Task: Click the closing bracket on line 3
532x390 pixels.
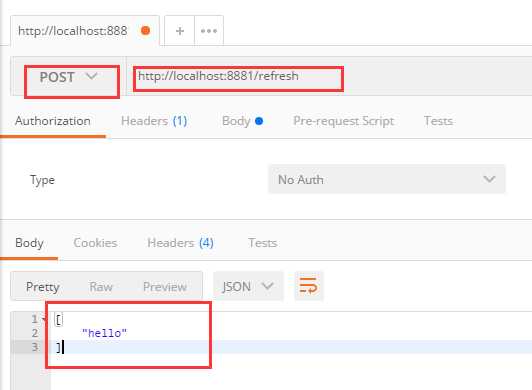Action: click(x=58, y=347)
